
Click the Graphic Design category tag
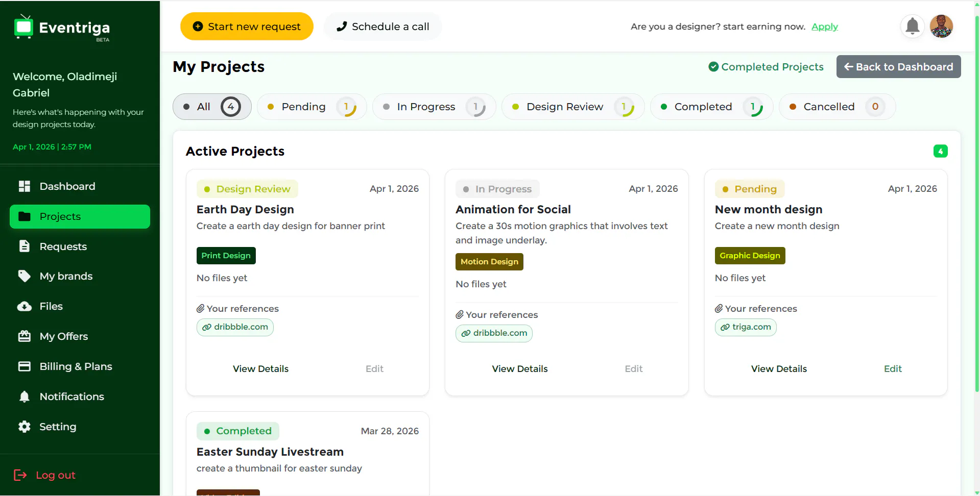pos(750,255)
